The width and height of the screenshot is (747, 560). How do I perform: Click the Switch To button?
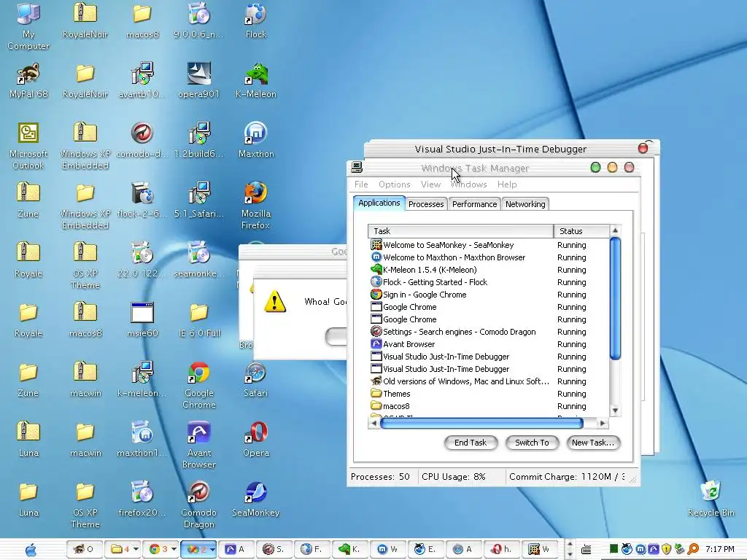click(x=532, y=443)
